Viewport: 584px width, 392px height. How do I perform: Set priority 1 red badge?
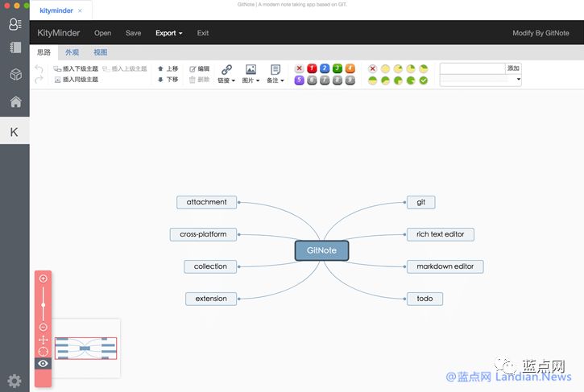312,68
